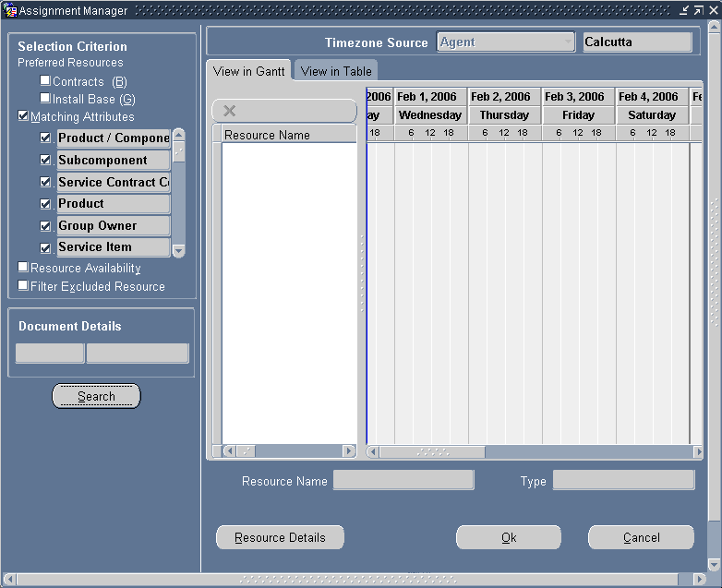722x588 pixels.
Task: Enable the Install Base (G) checkbox
Action: click(x=45, y=98)
